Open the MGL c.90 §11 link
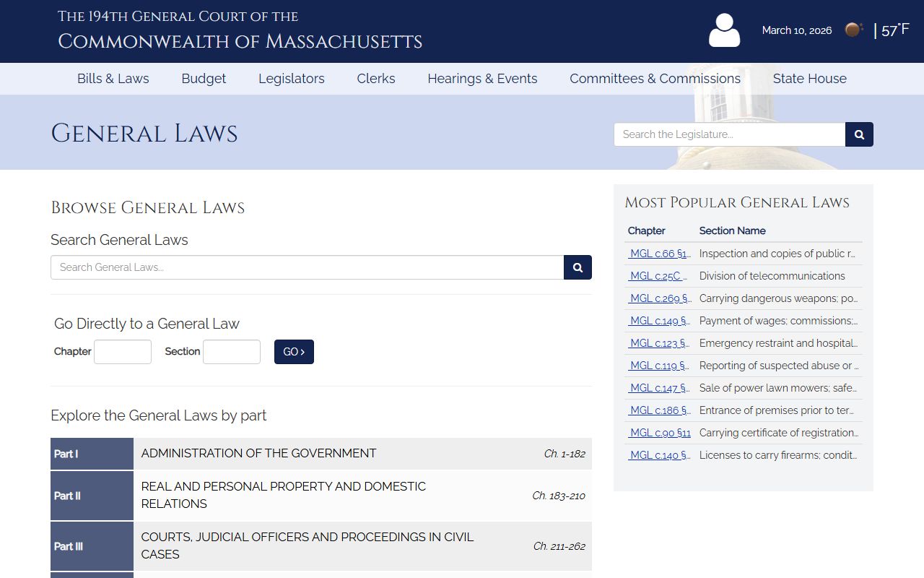 [659, 433]
